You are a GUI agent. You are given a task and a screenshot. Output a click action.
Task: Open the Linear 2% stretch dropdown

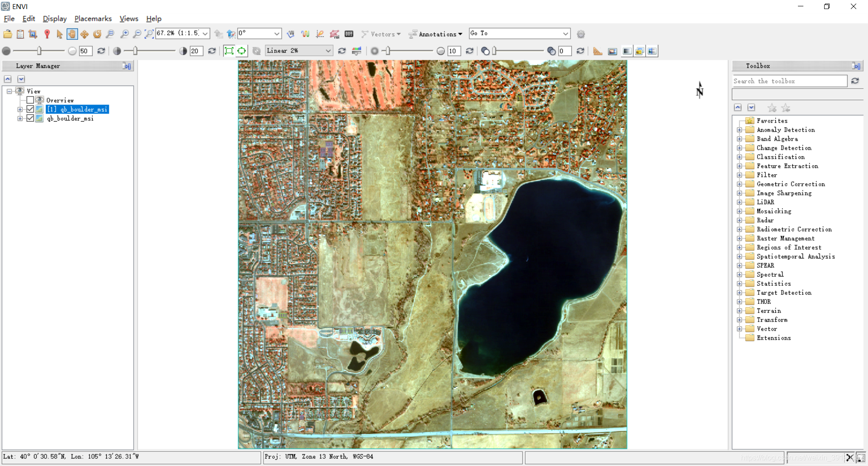(328, 51)
